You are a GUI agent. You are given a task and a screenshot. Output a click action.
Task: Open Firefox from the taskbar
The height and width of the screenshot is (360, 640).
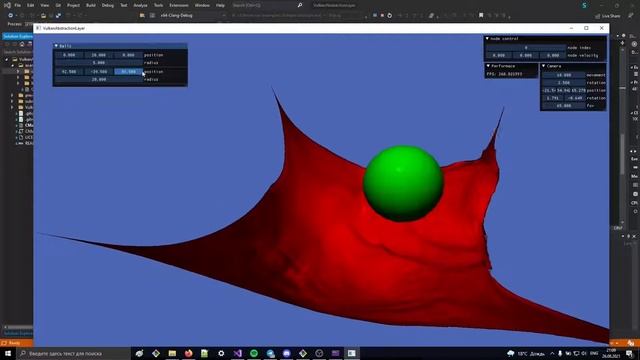click(188, 353)
